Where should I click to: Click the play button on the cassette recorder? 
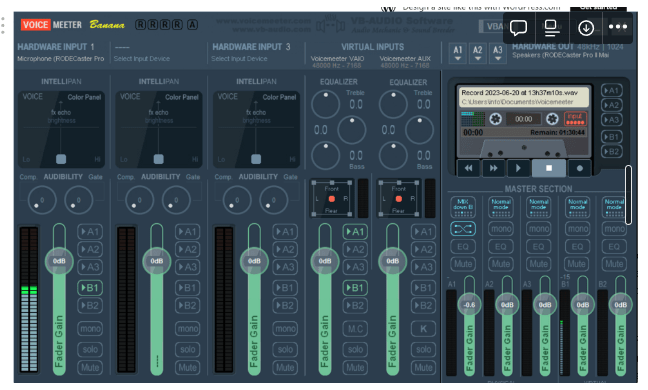tap(518, 168)
